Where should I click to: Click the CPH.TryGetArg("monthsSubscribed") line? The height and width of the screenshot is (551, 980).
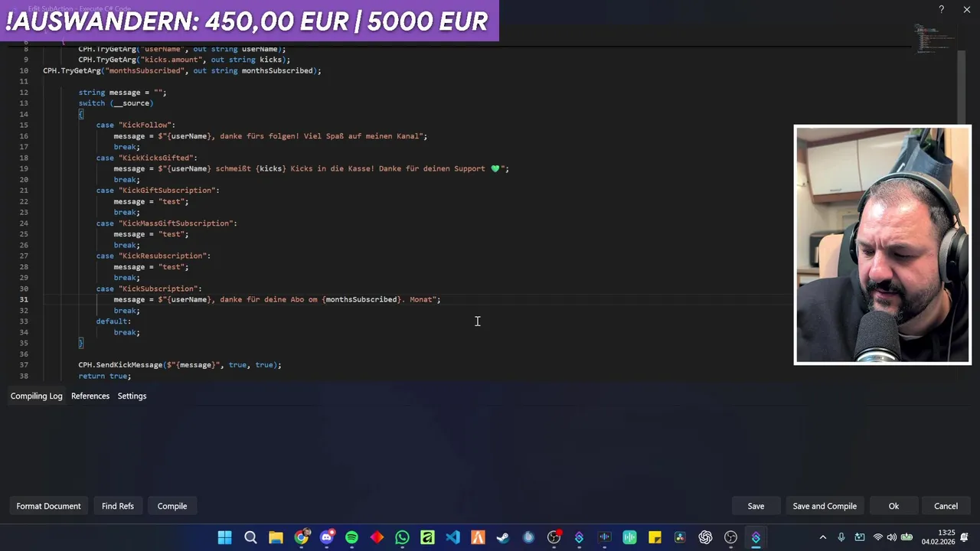pos(182,70)
